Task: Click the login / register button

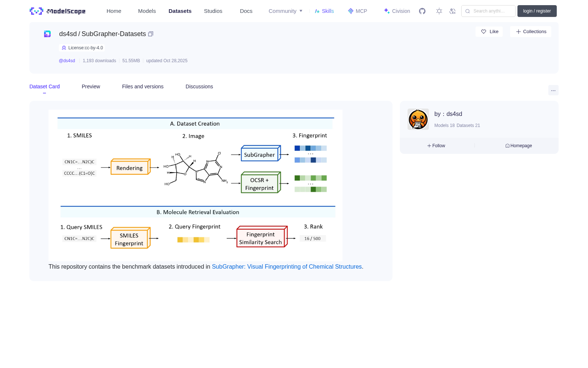Action: (x=537, y=11)
